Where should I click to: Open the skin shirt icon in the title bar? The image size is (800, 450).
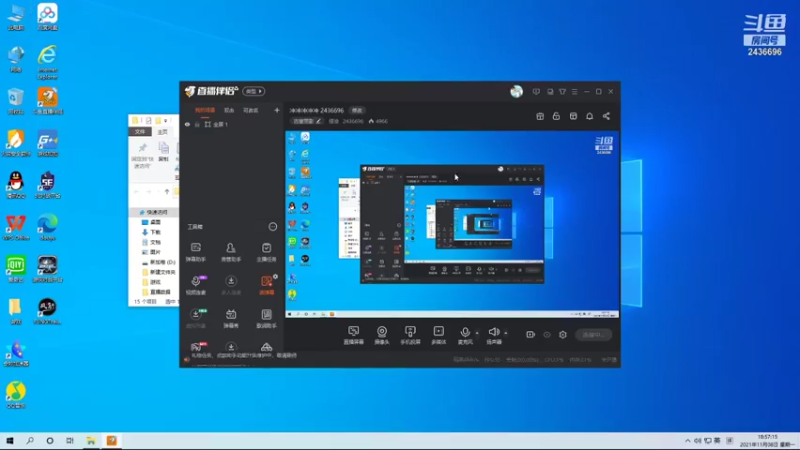click(562, 92)
